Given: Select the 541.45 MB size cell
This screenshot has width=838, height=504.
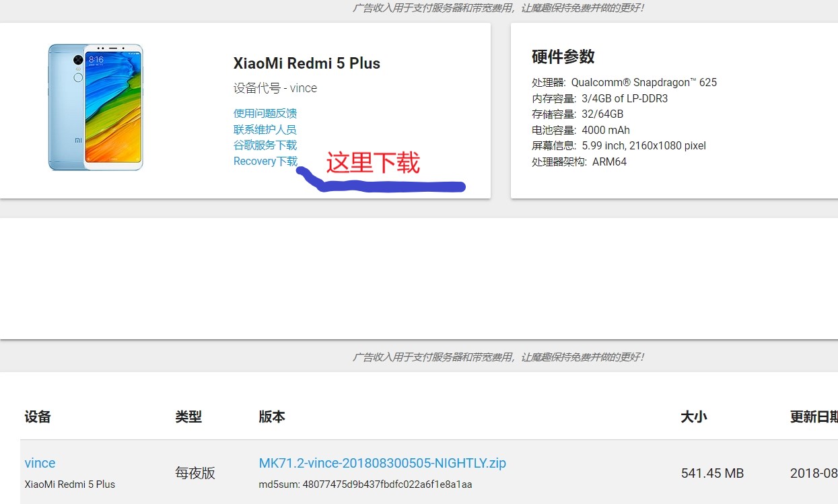Looking at the screenshot, I should pos(712,473).
